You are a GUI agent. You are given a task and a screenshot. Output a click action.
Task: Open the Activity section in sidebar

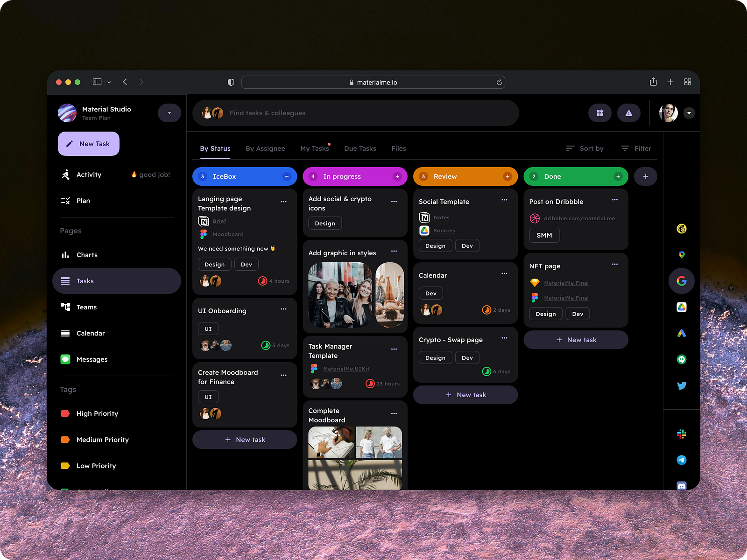tap(89, 175)
